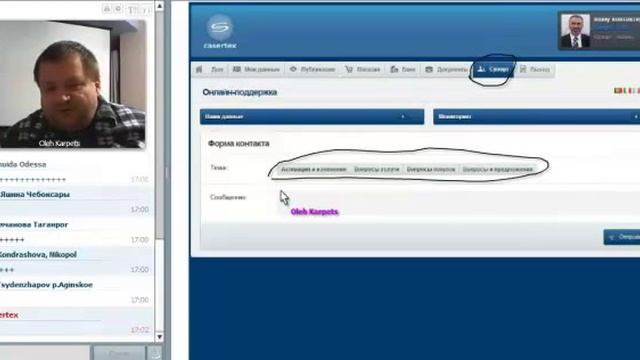This screenshot has height=360, width=640.
Task: Click the chat panel scrollbar thumb
Action: (159, 126)
